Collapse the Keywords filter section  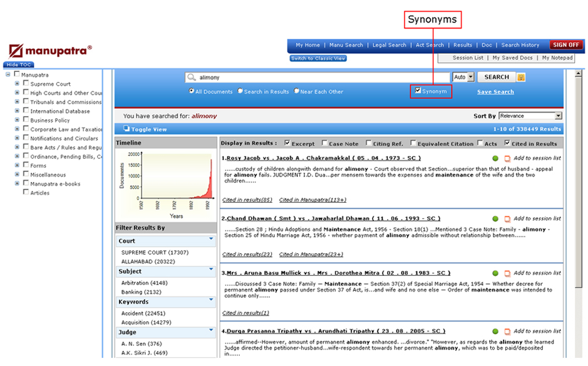pyautogui.click(x=211, y=299)
